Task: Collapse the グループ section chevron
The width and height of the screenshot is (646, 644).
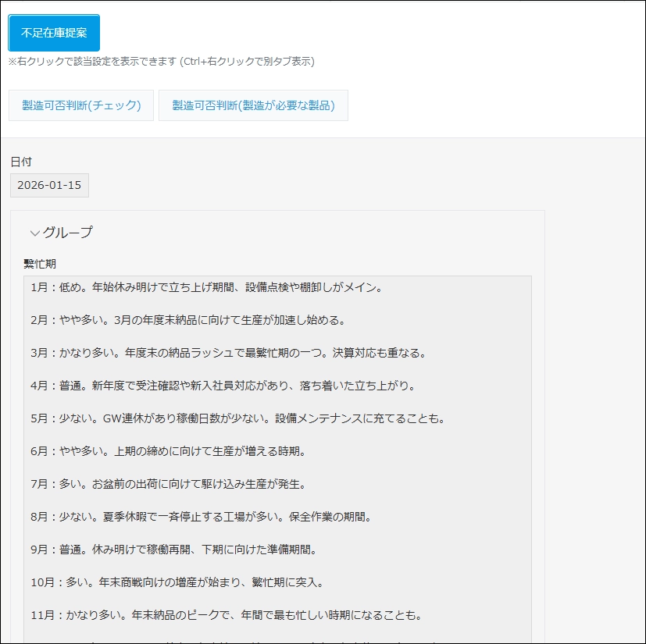Action: pyautogui.click(x=35, y=233)
